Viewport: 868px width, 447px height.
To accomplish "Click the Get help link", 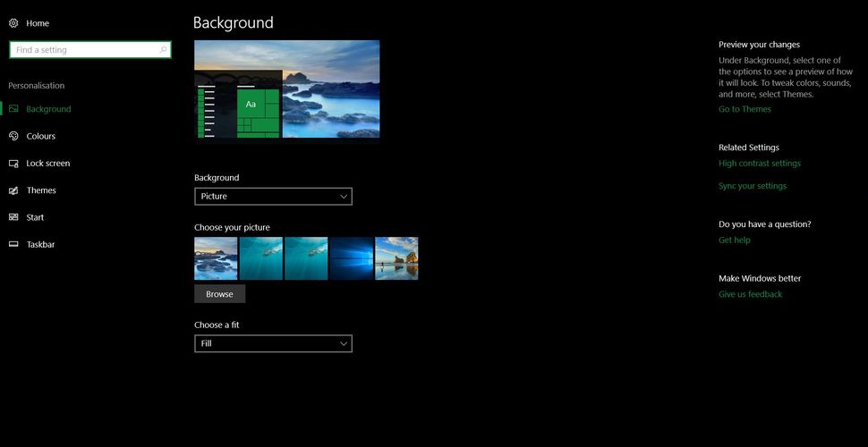I will [x=735, y=240].
